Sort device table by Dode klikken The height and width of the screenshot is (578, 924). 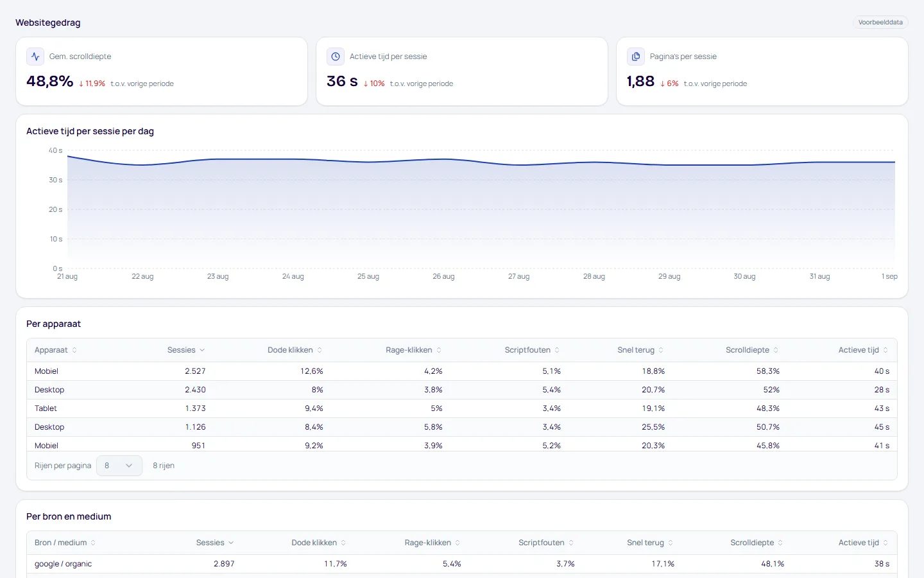(x=295, y=350)
